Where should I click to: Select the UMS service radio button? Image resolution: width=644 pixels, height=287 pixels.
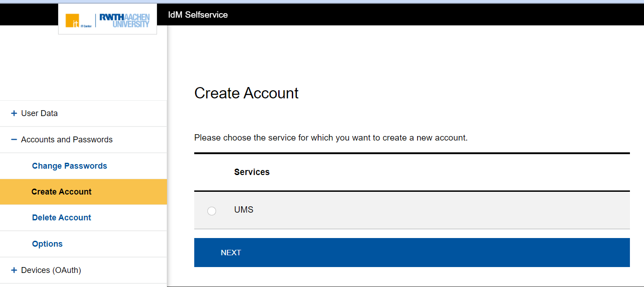[211, 211]
